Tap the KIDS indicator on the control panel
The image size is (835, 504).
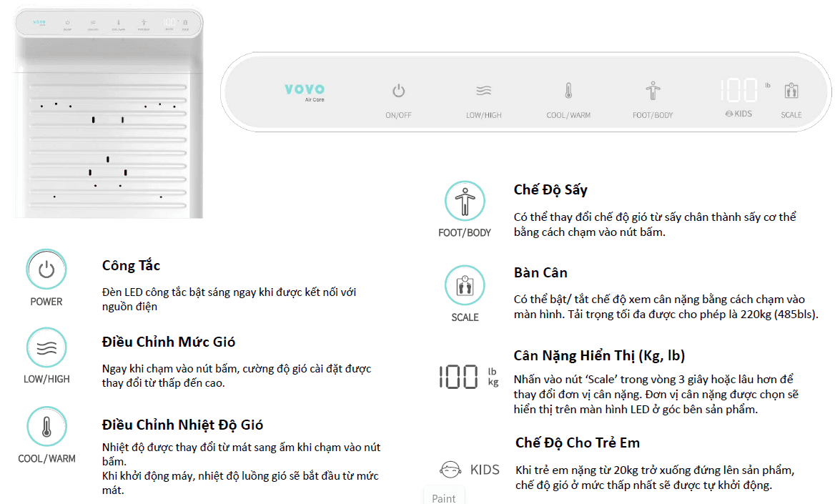[738, 114]
